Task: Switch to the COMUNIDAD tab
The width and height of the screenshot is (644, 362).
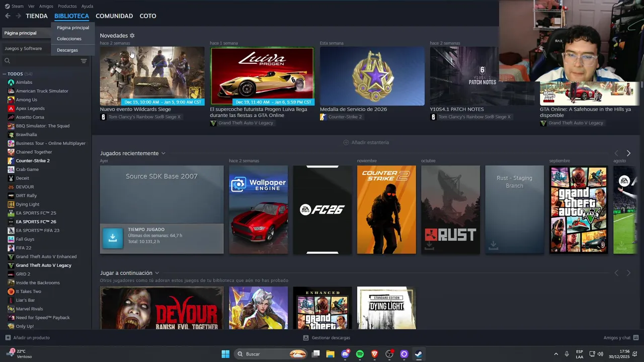Action: coord(114,16)
